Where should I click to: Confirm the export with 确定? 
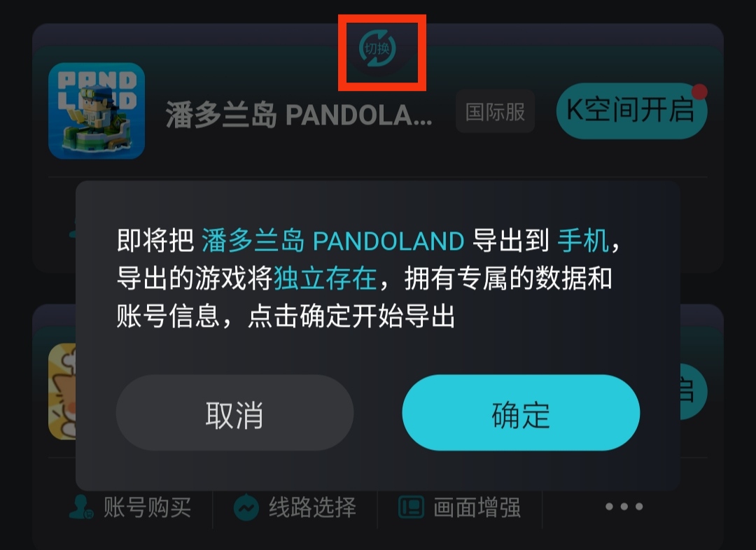coord(521,413)
